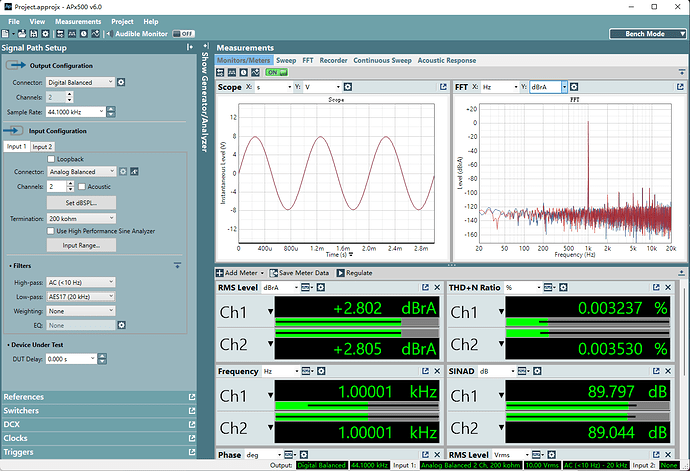This screenshot has width=690, height=471.
Task: Open the THD+N Ratio unit dropdown
Action: pyautogui.click(x=539, y=287)
